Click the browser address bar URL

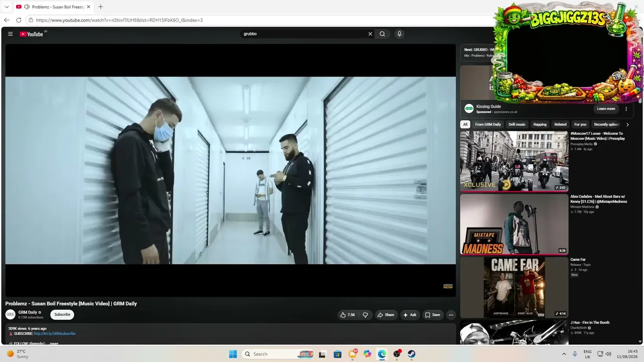pyautogui.click(x=119, y=20)
